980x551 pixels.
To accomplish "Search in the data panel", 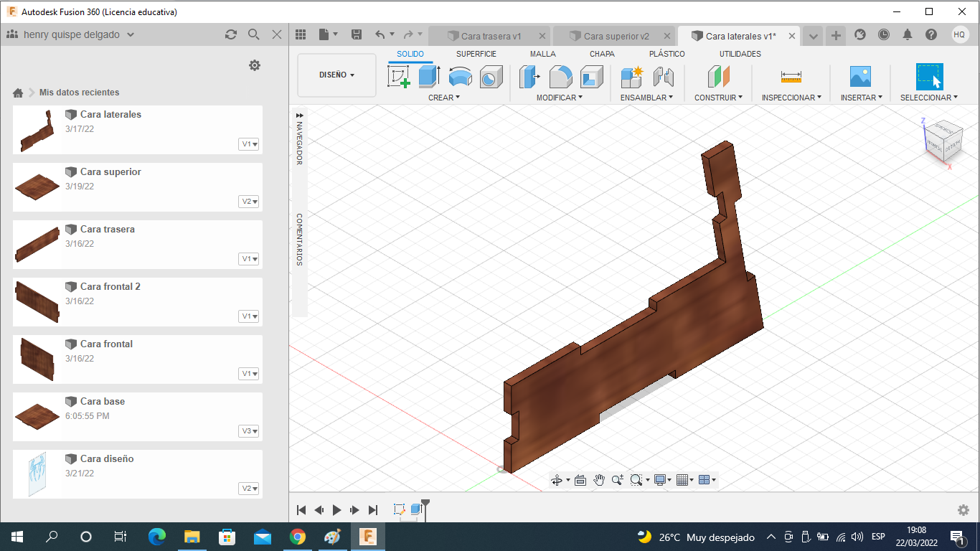I will tap(253, 34).
